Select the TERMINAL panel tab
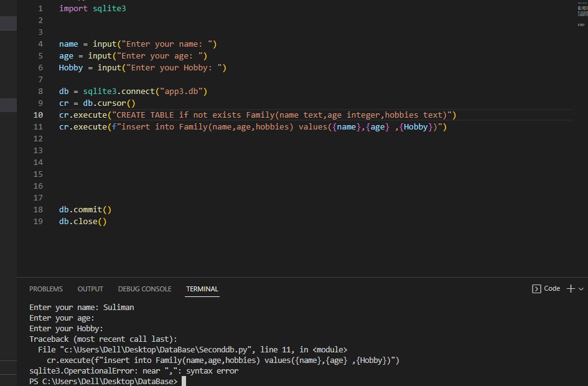 (202, 289)
